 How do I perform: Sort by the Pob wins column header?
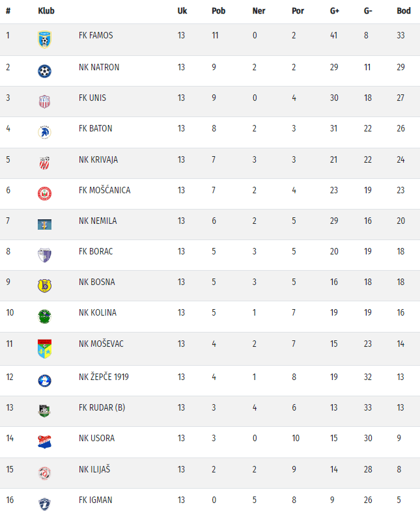(x=218, y=11)
